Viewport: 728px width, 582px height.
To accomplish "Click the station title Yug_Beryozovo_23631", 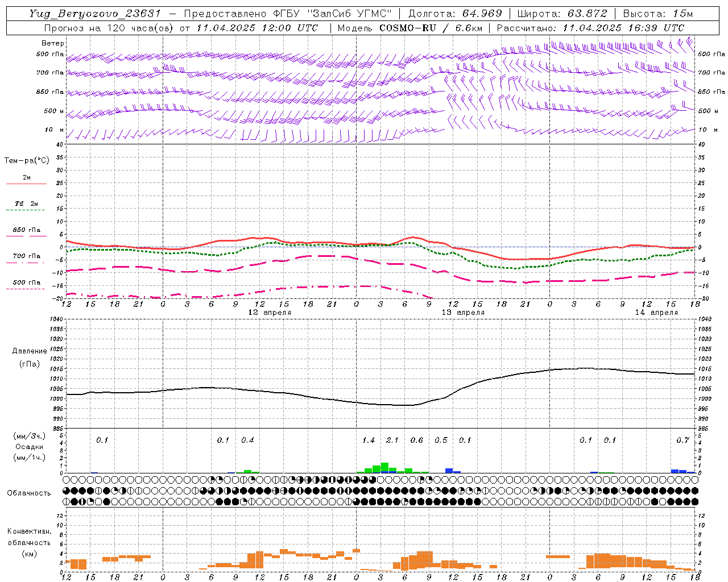I will point(95,14).
